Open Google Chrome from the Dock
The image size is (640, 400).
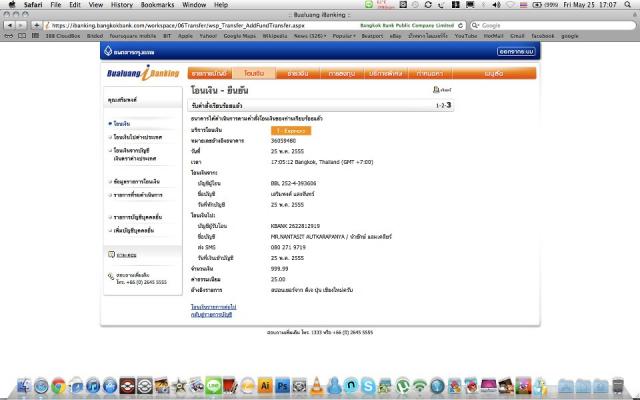(59, 384)
